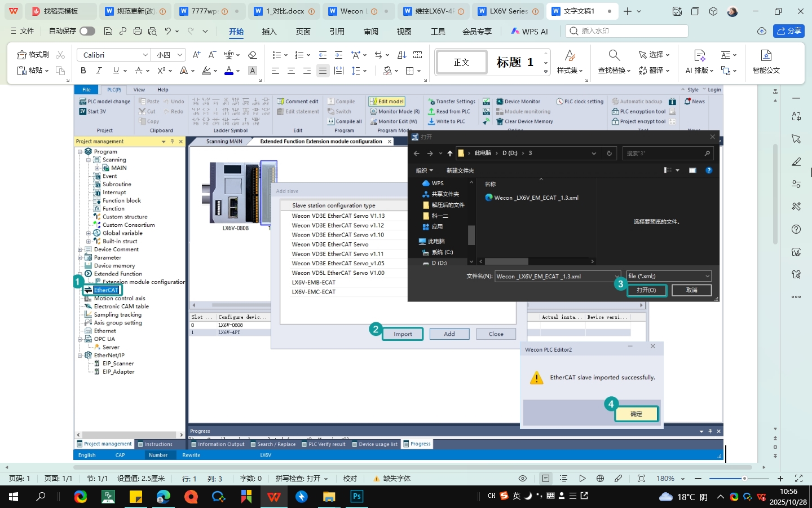
Task: Click the increase indent icon
Action: [x=338, y=55]
